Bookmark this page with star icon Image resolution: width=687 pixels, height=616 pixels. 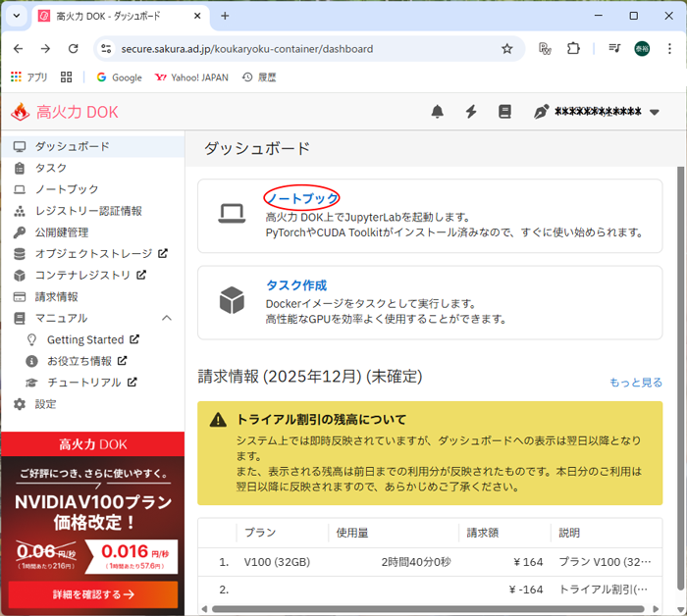click(507, 49)
